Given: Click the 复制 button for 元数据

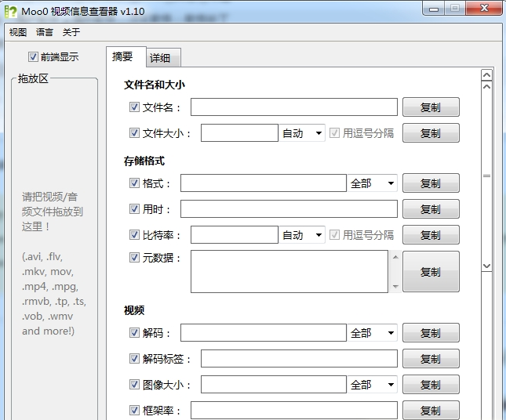Looking at the screenshot, I should tap(431, 272).
